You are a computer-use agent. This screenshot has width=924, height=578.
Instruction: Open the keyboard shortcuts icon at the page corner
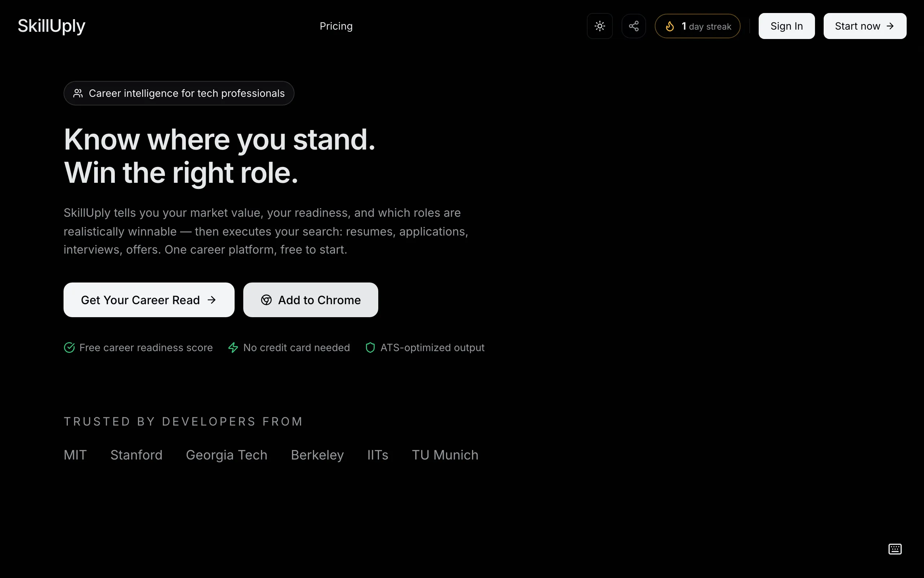(x=895, y=549)
